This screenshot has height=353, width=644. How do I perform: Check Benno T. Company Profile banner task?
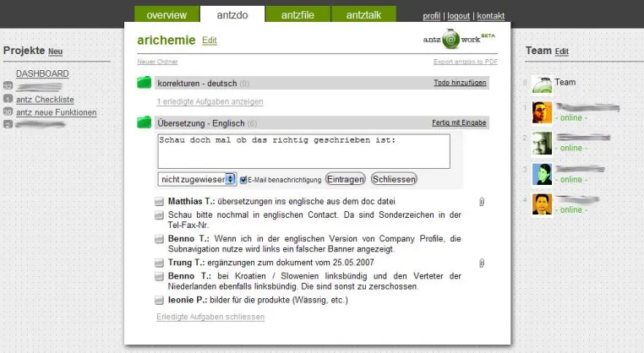click(159, 239)
